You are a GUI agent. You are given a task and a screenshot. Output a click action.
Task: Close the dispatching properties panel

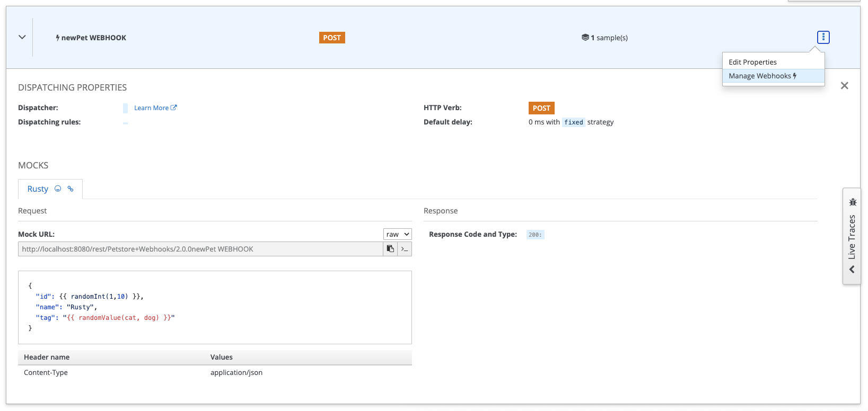844,86
